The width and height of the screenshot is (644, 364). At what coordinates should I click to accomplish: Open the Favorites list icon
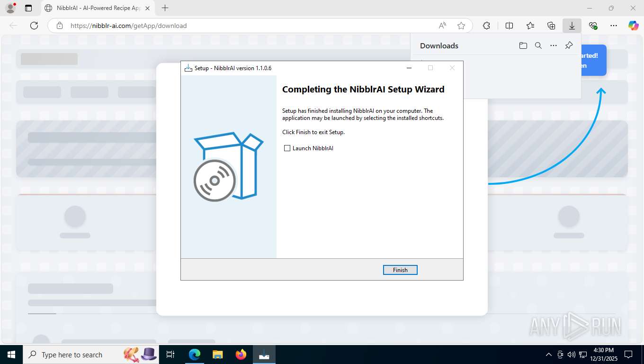(530, 26)
